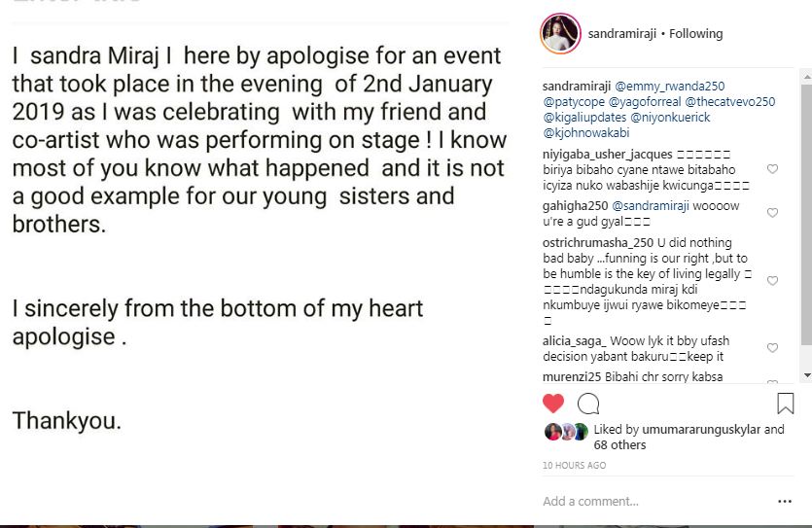Click the liker avatars thumbnail group
Screen dimensions: 812x528
coord(566,432)
